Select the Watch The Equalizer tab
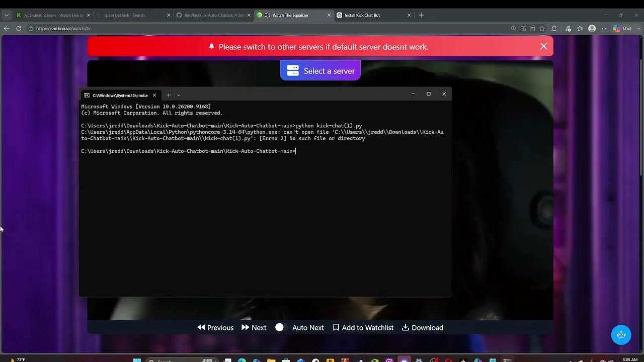The image size is (644, 362). (x=293, y=15)
